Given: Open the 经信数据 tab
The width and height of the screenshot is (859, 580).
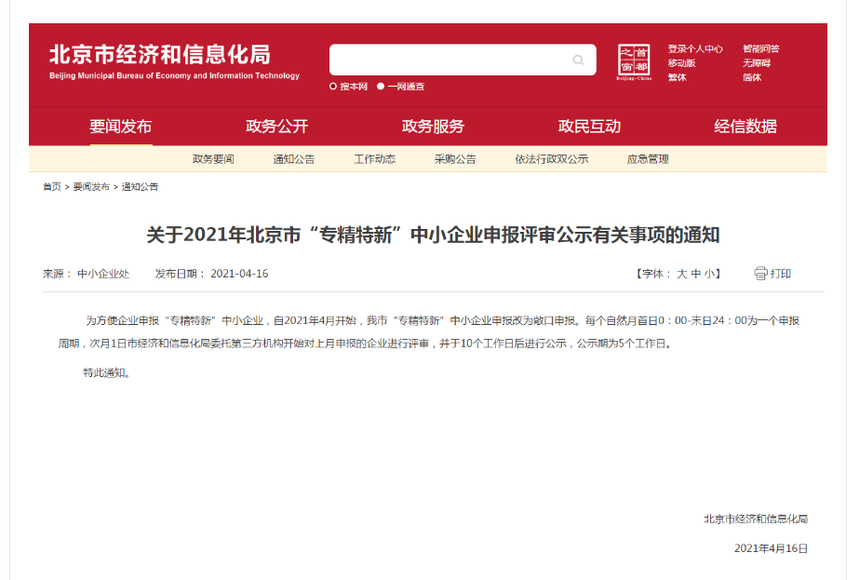Looking at the screenshot, I should (x=745, y=127).
